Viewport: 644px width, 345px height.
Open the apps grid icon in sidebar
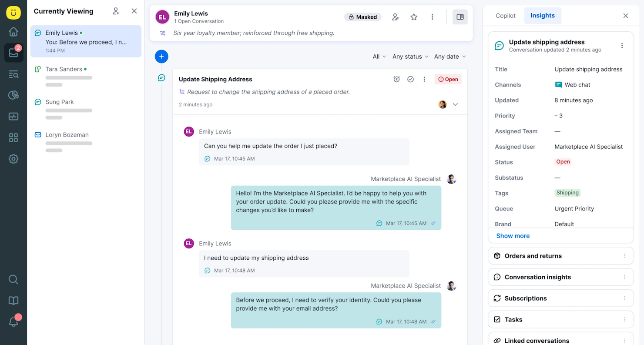tap(13, 137)
